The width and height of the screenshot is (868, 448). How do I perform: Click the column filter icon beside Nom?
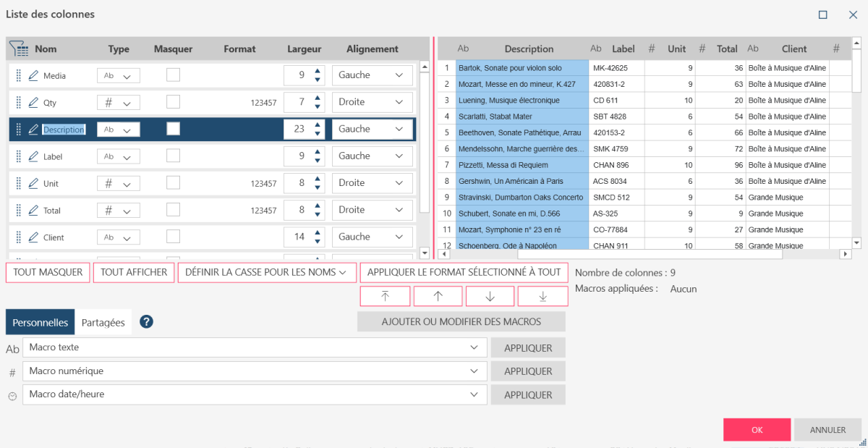18,49
